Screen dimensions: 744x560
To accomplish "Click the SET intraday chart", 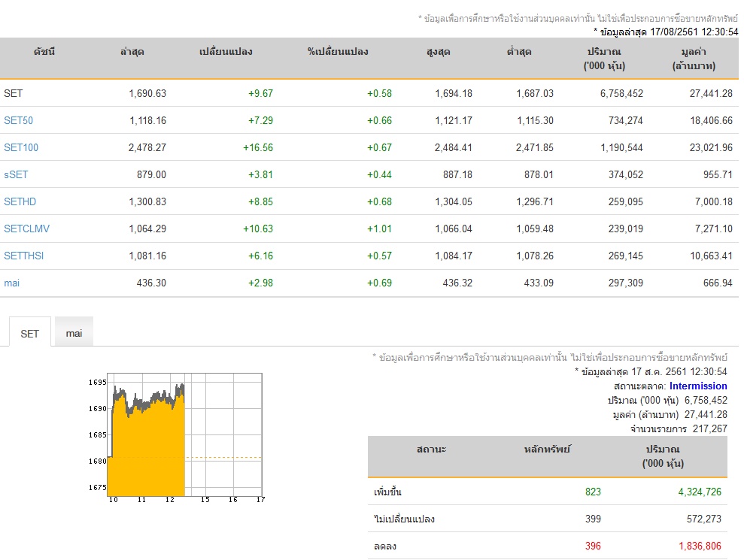I will (176, 437).
